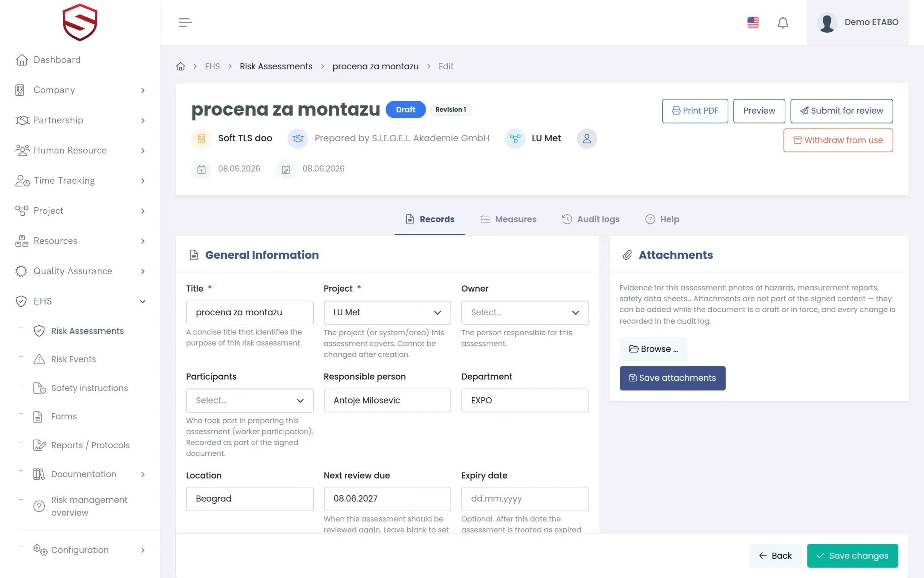Switch to the Records tab
924x578 pixels.
pos(430,219)
